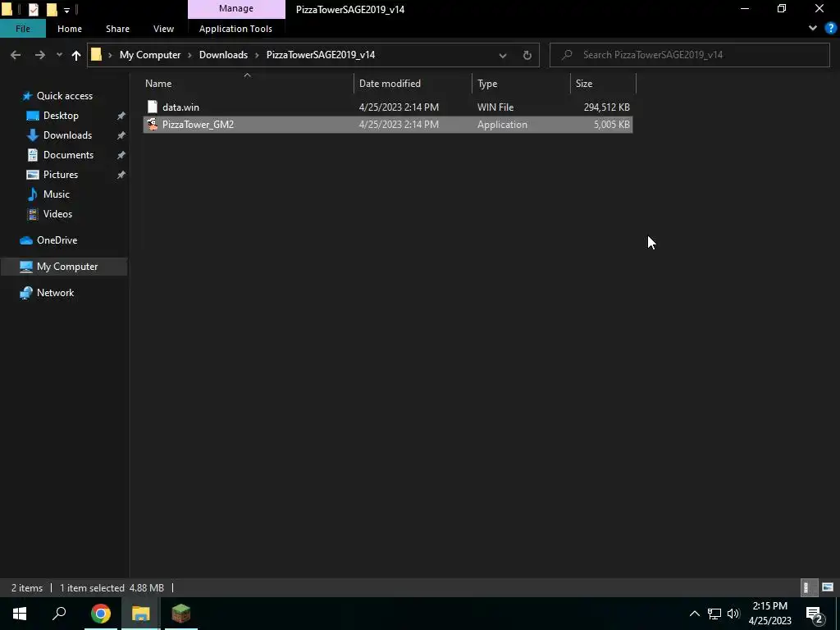Unpin Documents using its pin icon
Image resolution: width=840 pixels, height=630 pixels.
coord(121,155)
